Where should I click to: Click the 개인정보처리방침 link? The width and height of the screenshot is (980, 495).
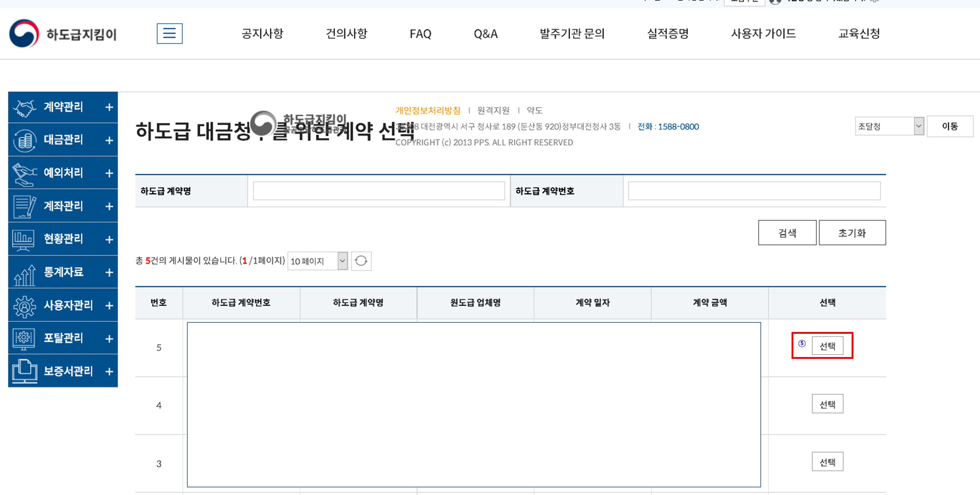point(427,110)
